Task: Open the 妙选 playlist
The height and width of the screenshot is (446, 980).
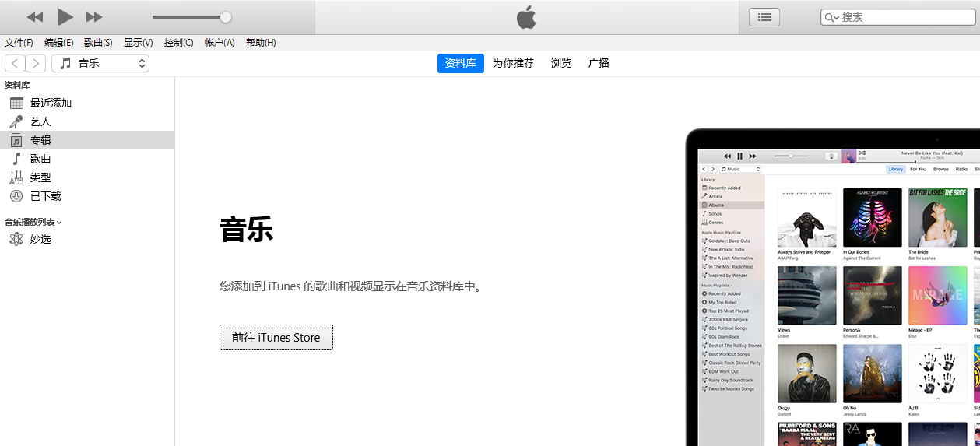Action: (x=87, y=239)
